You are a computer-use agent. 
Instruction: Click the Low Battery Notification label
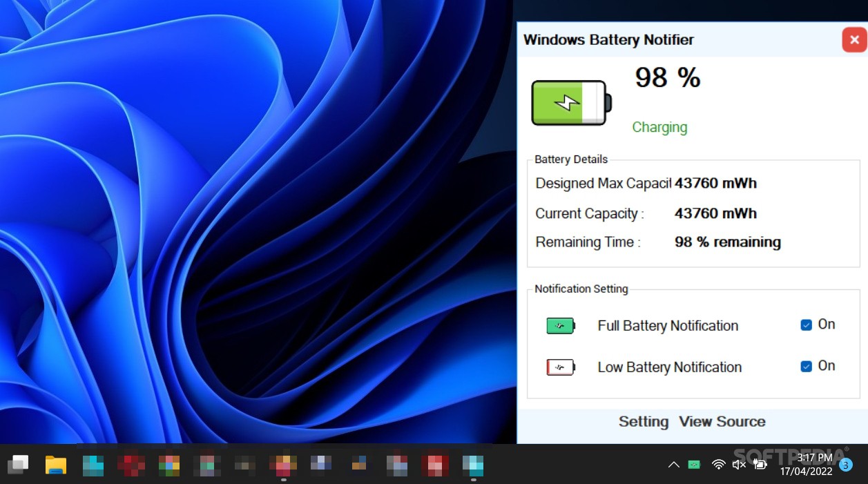coord(670,367)
